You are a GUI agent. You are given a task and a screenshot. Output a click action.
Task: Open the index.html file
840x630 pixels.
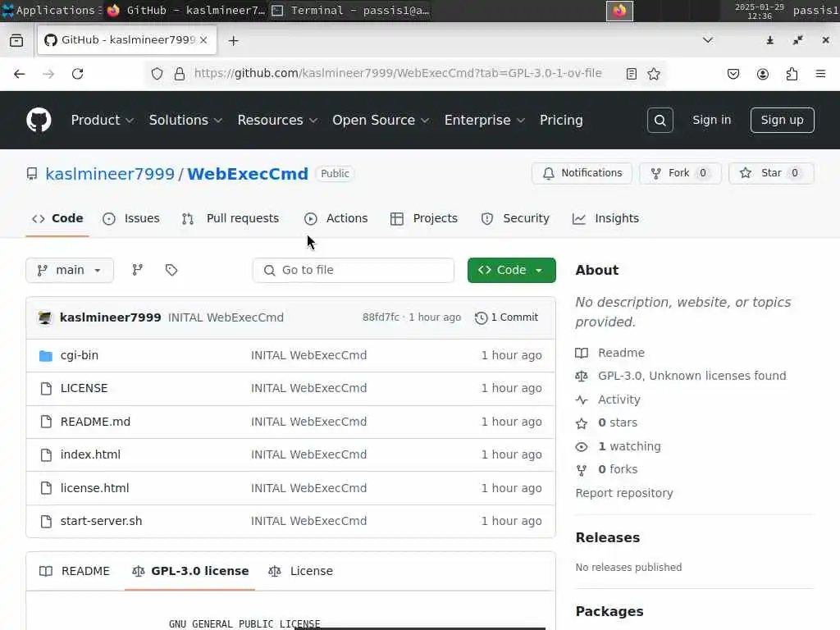pyautogui.click(x=90, y=454)
